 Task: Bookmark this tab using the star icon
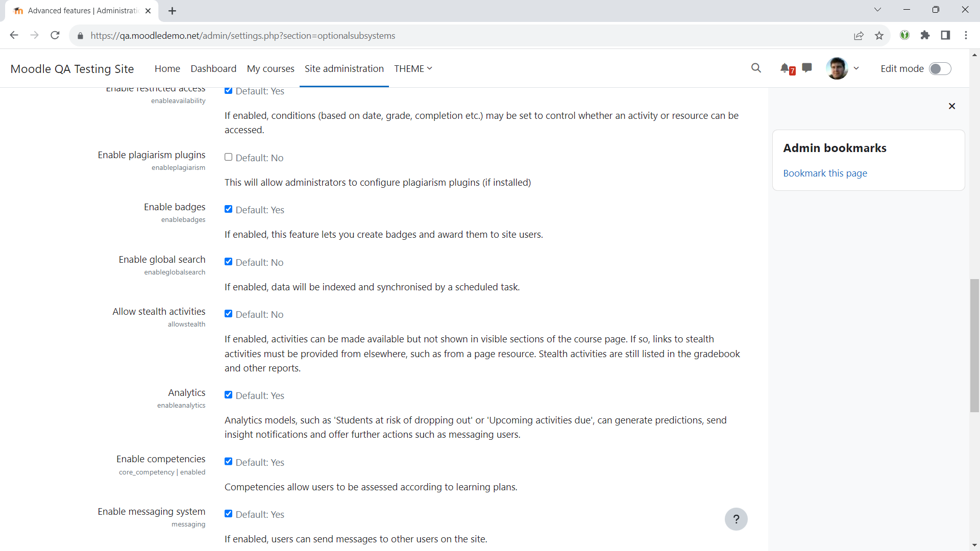coord(879,35)
